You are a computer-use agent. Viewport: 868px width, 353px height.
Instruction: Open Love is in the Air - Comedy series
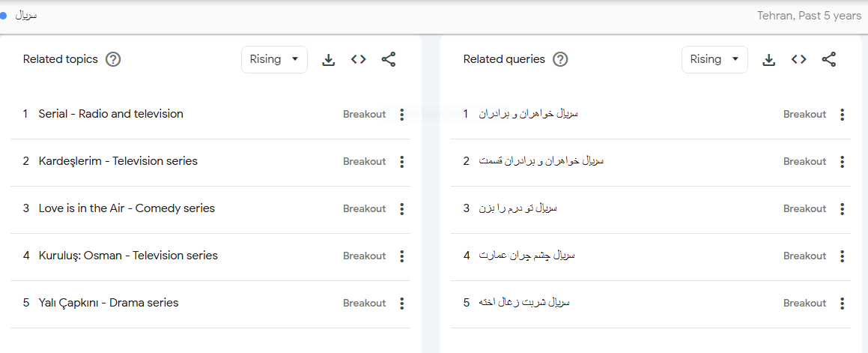pos(127,208)
